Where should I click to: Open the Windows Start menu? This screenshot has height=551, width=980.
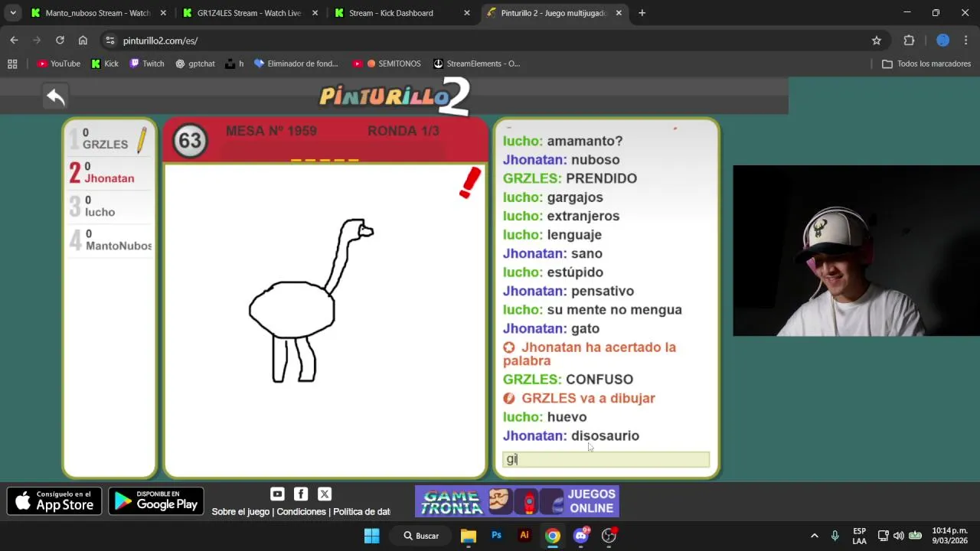(371, 536)
